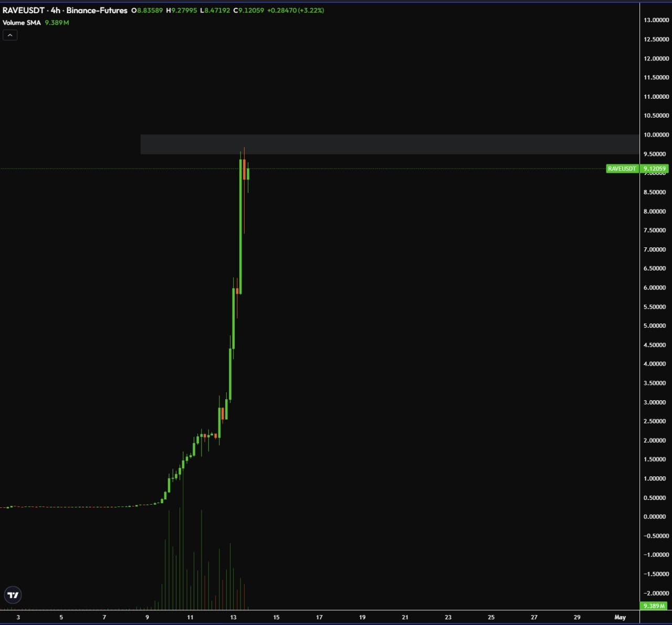Image resolution: width=672 pixels, height=625 pixels.
Task: Click the green RAVEUSDT price line tag
Action: (x=622, y=169)
